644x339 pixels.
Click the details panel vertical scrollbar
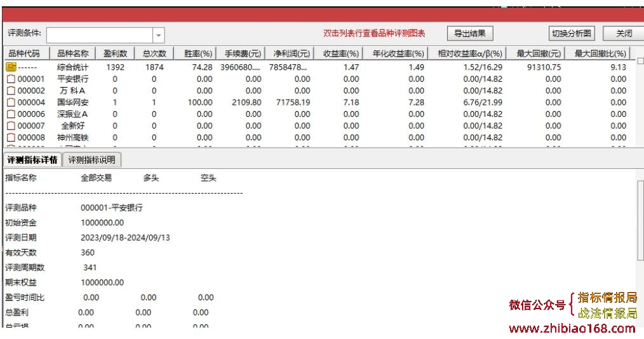(640, 220)
